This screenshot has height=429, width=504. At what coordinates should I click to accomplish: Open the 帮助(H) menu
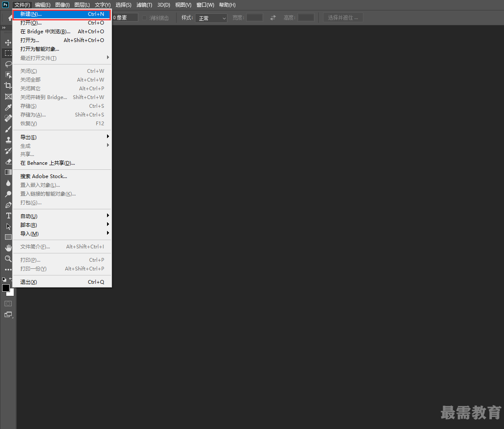[227, 5]
